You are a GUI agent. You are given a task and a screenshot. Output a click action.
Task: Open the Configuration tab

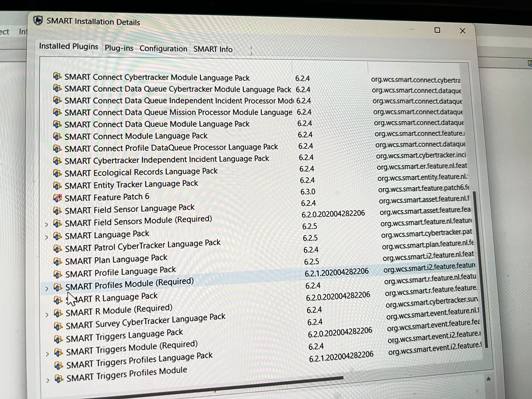(163, 49)
